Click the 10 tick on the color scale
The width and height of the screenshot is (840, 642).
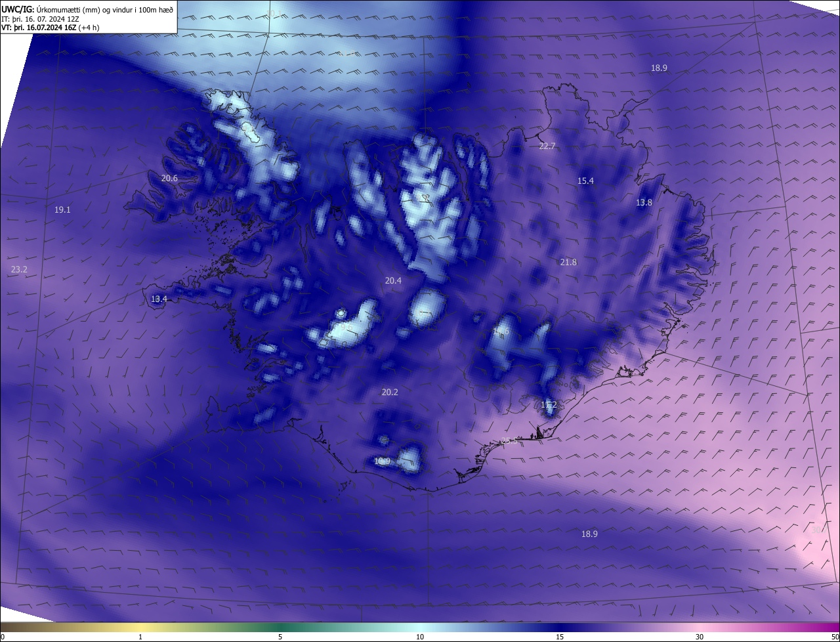coord(420,637)
